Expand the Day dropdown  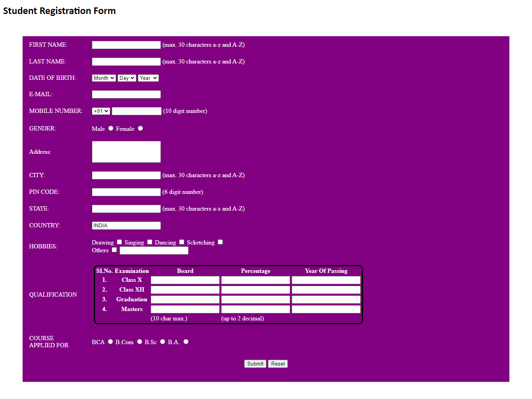127,78
